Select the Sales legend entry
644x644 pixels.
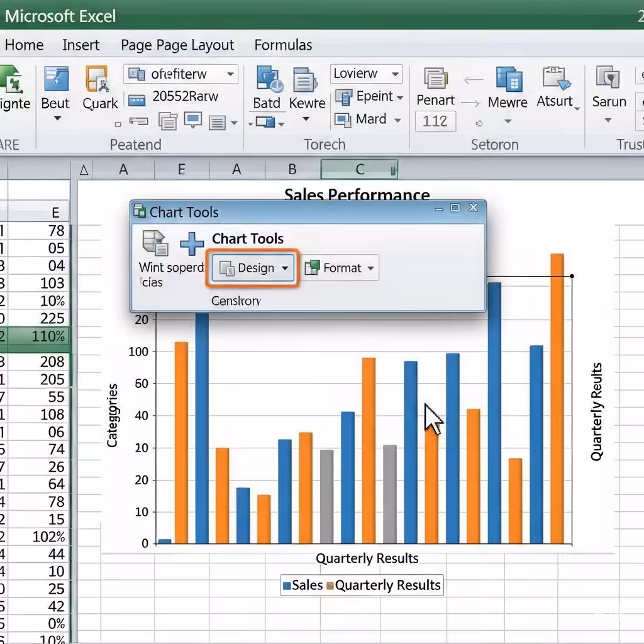tap(303, 586)
